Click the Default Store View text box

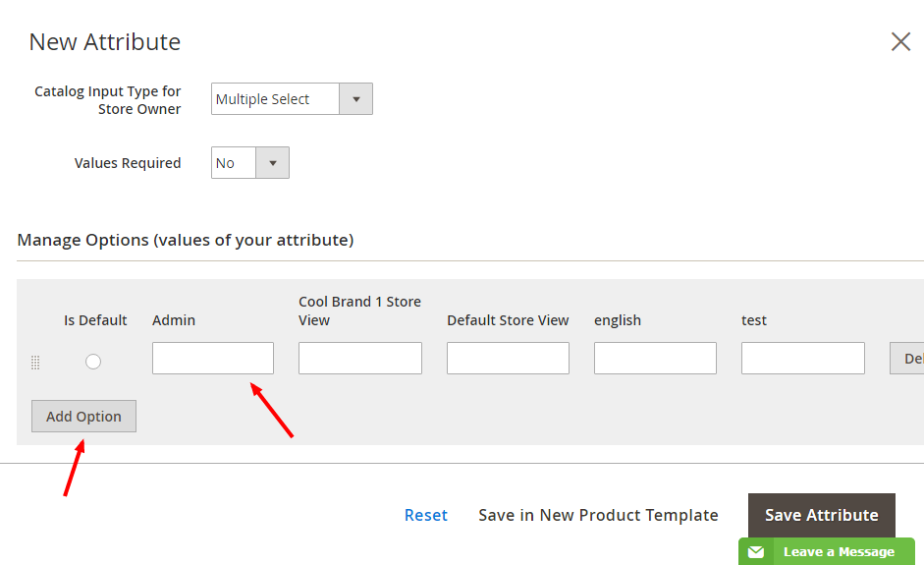(508, 359)
